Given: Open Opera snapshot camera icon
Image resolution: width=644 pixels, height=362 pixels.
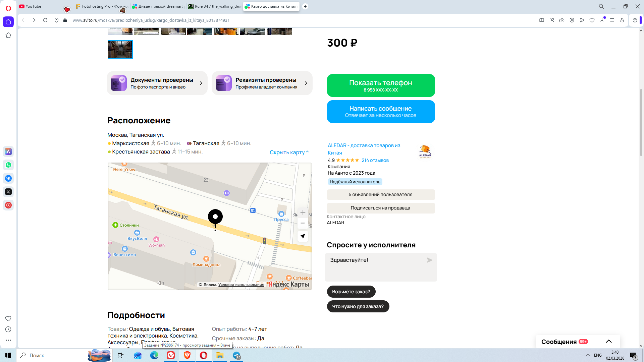Looking at the screenshot, I should click(562, 20).
